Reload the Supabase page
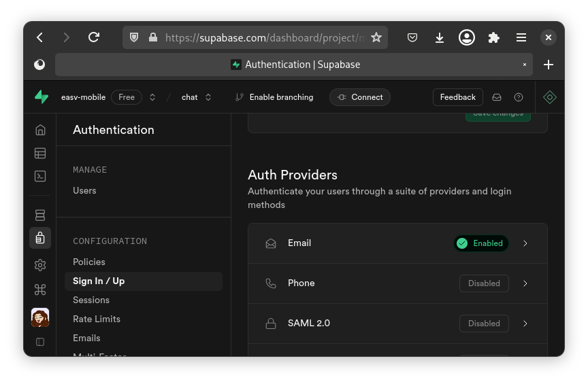 click(x=94, y=37)
